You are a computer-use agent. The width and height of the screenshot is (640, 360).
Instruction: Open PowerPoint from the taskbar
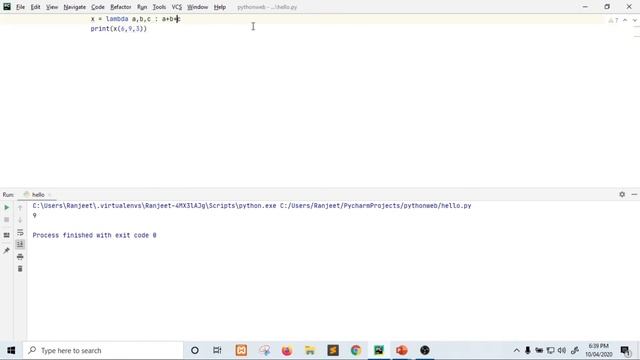pos(402,350)
